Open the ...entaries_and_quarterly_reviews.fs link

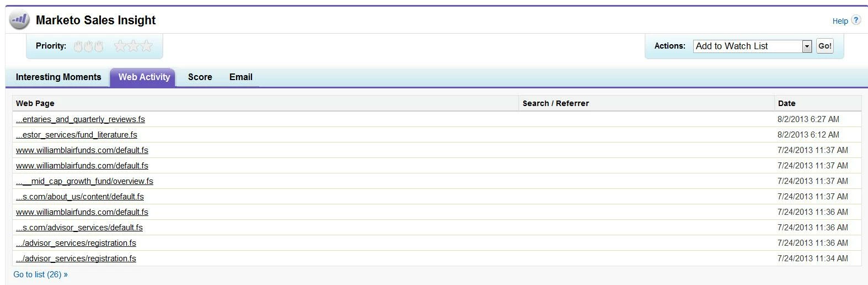pyautogui.click(x=81, y=119)
